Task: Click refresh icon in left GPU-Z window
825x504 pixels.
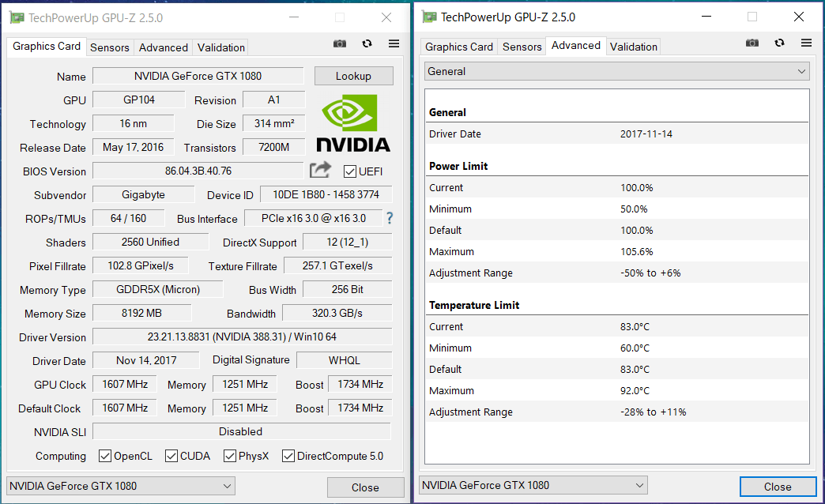Action: pos(367,43)
